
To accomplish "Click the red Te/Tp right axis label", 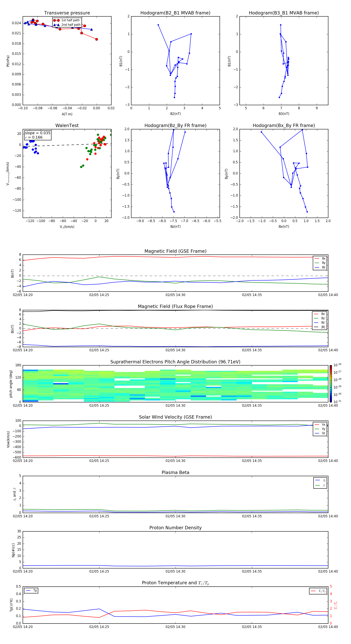I will tap(336, 605).
